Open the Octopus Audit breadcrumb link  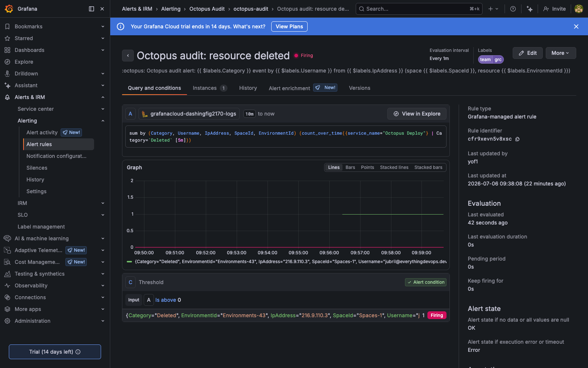click(x=207, y=9)
